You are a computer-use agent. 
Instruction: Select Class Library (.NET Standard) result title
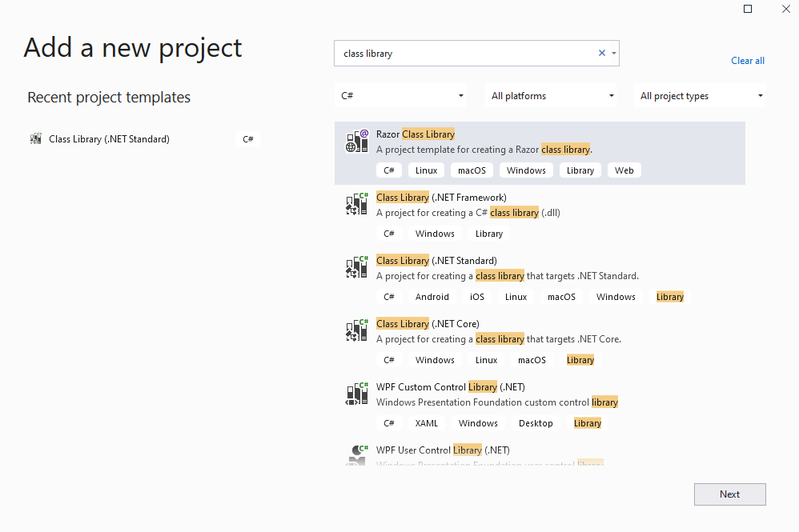pos(436,261)
